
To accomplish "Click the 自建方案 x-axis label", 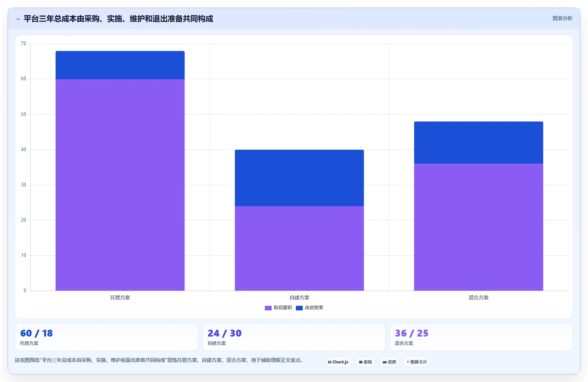I will [x=299, y=297].
